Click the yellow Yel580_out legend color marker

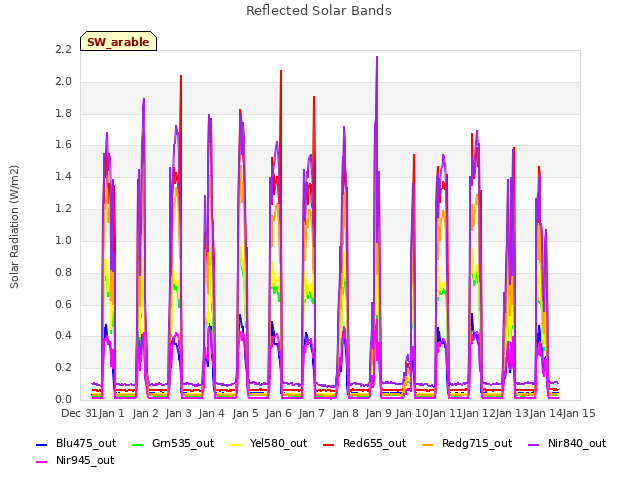pos(236,444)
